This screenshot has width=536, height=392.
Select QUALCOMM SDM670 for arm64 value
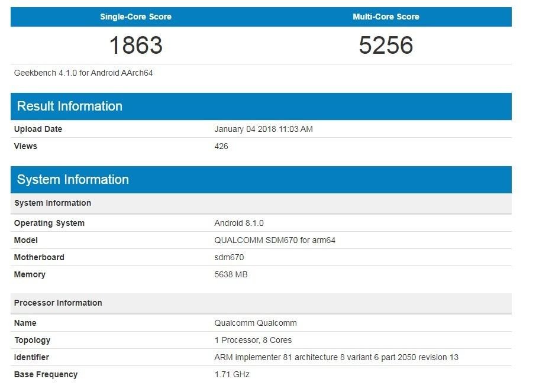[275, 240]
